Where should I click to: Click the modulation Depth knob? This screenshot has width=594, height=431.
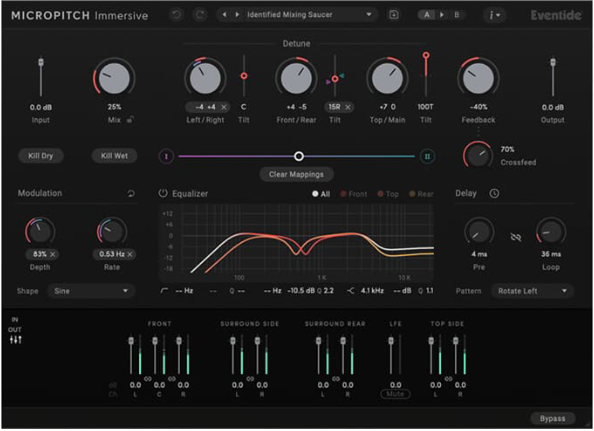pyautogui.click(x=40, y=231)
